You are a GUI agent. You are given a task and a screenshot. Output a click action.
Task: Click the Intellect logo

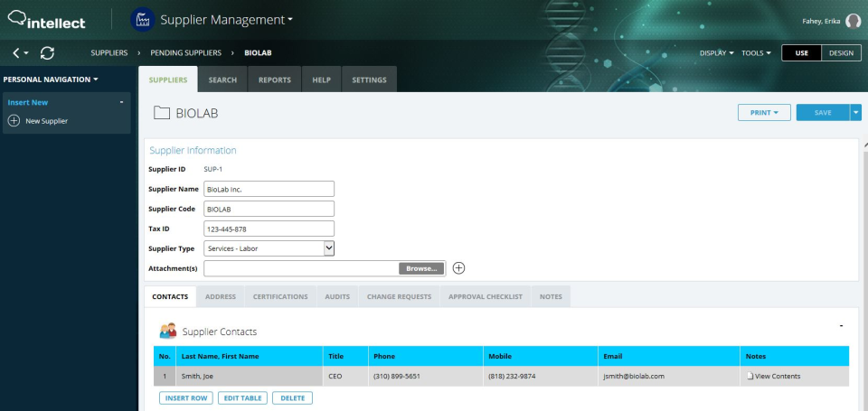point(46,20)
